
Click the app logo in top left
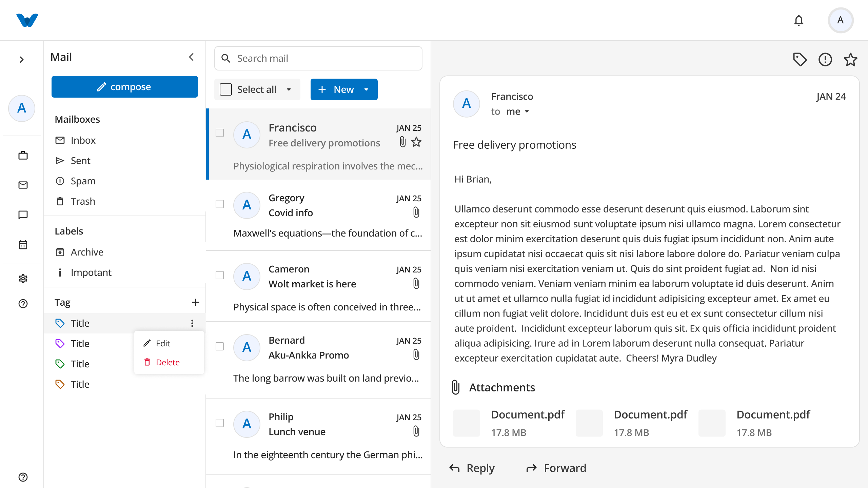(x=27, y=20)
